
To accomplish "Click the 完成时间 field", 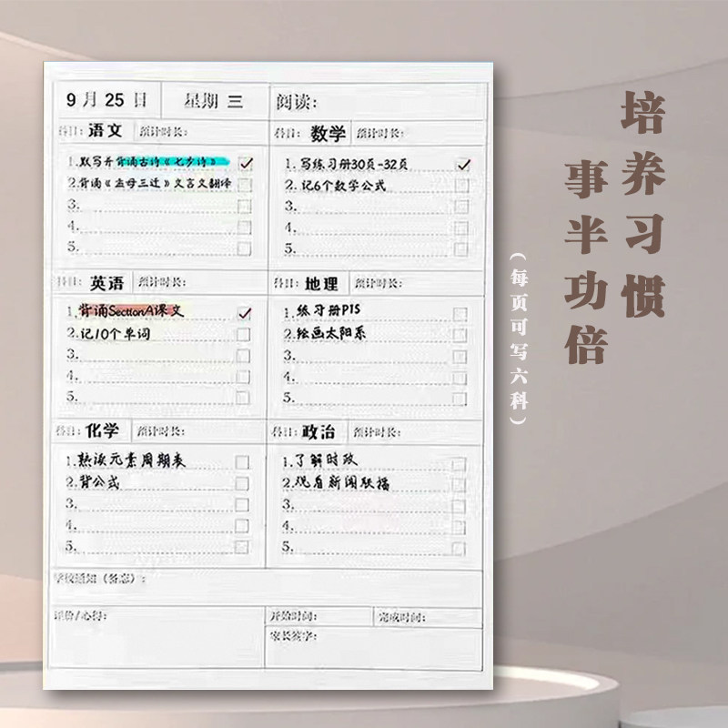I will coord(428,617).
